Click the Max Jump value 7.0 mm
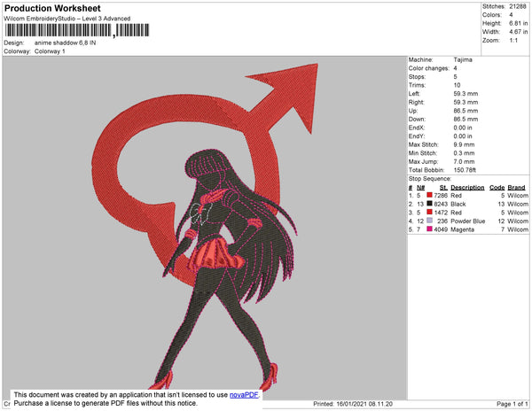This screenshot has width=532, height=411. pyautogui.click(x=464, y=161)
